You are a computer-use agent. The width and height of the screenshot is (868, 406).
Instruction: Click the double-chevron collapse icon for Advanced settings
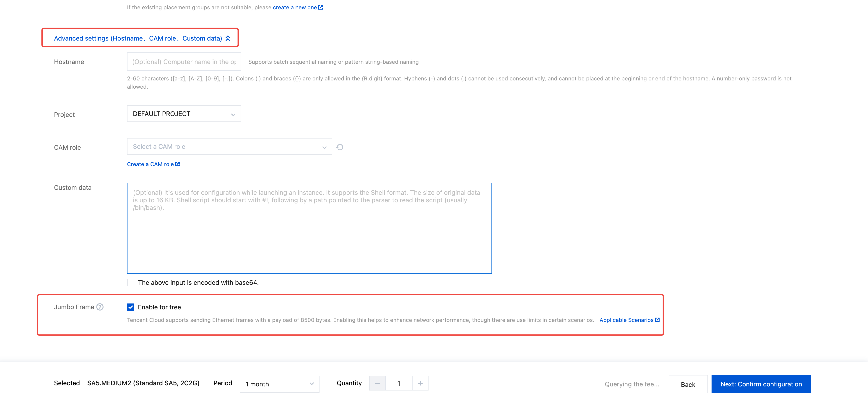(x=228, y=38)
